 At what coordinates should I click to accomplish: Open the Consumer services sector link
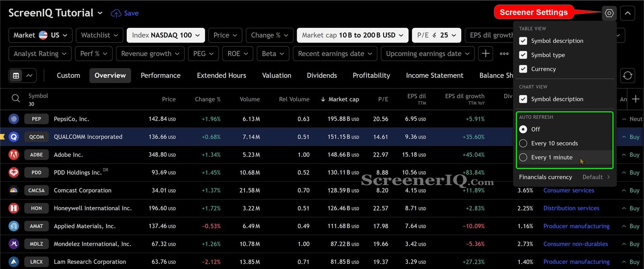click(568, 190)
